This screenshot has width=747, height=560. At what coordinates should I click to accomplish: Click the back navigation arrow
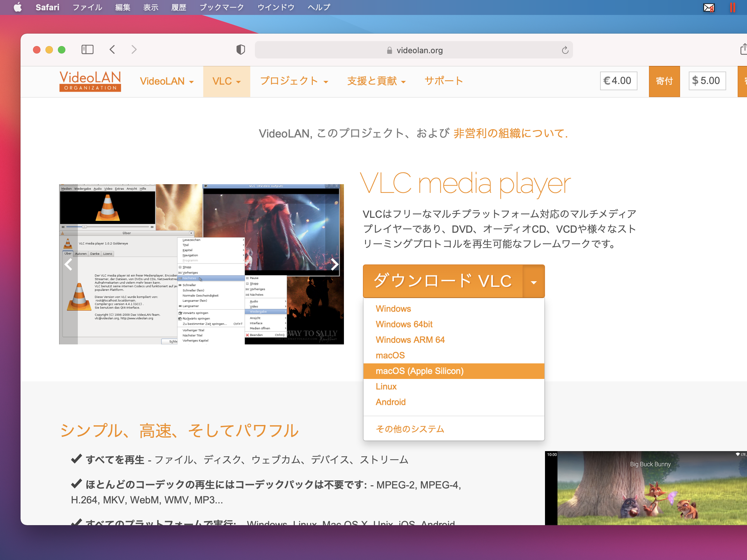click(x=112, y=49)
